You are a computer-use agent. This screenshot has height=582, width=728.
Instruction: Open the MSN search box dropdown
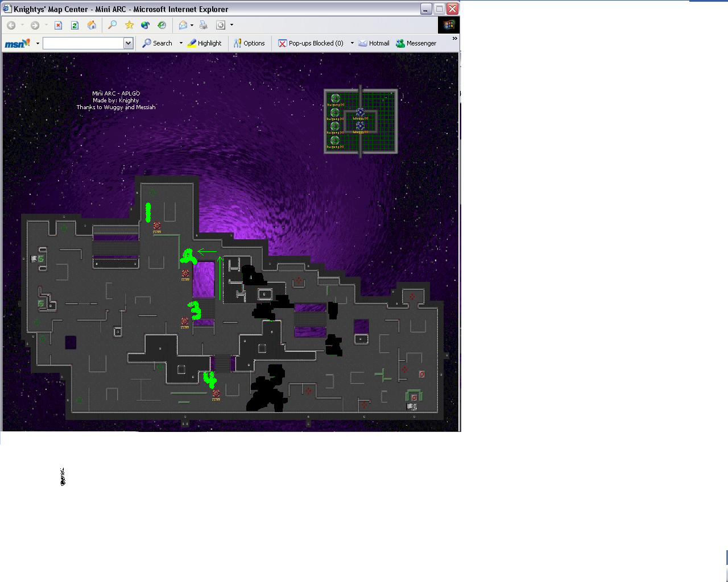tap(128, 43)
